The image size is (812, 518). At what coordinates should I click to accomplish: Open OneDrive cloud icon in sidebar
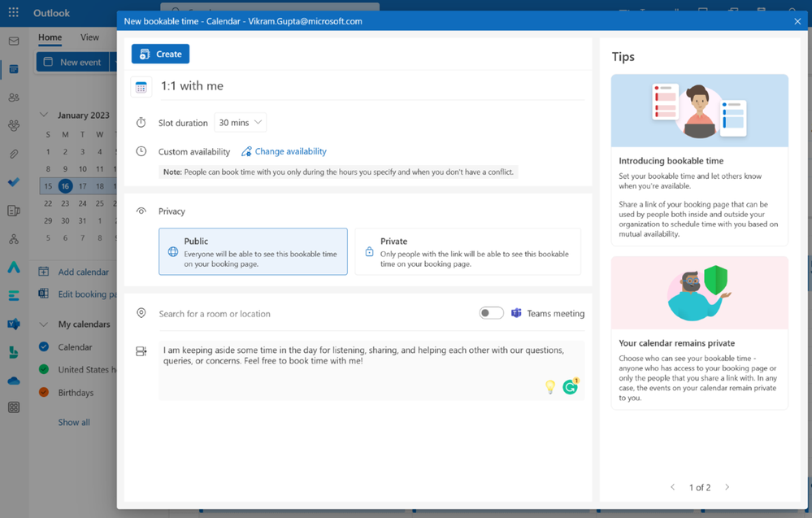(14, 381)
